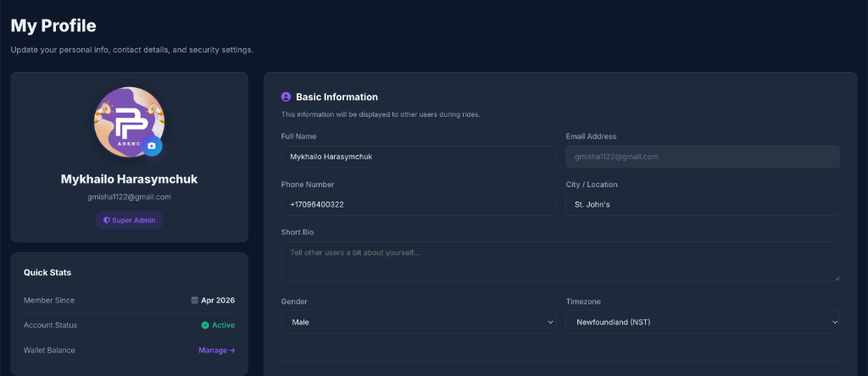Open the Gender dropdown showing Male
Screen dimensions: 868x376
pos(418,322)
